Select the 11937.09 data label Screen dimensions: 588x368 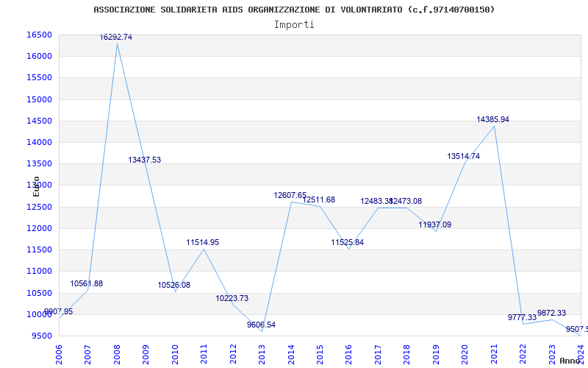coord(435,225)
